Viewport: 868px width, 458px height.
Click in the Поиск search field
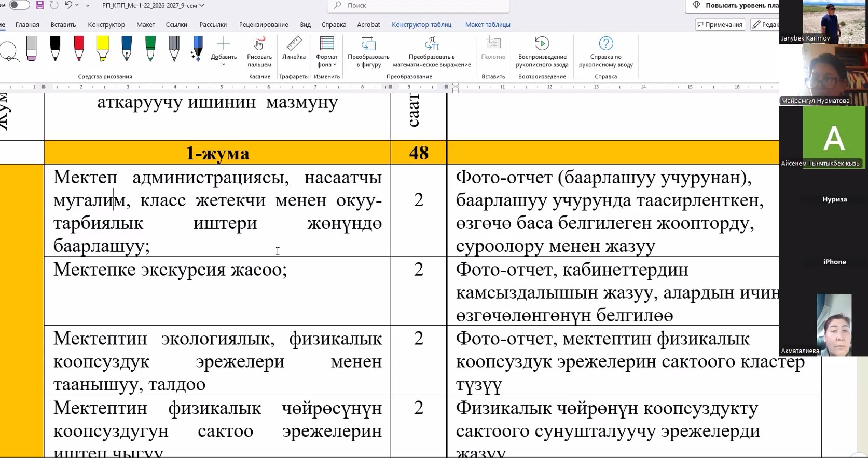[418, 6]
